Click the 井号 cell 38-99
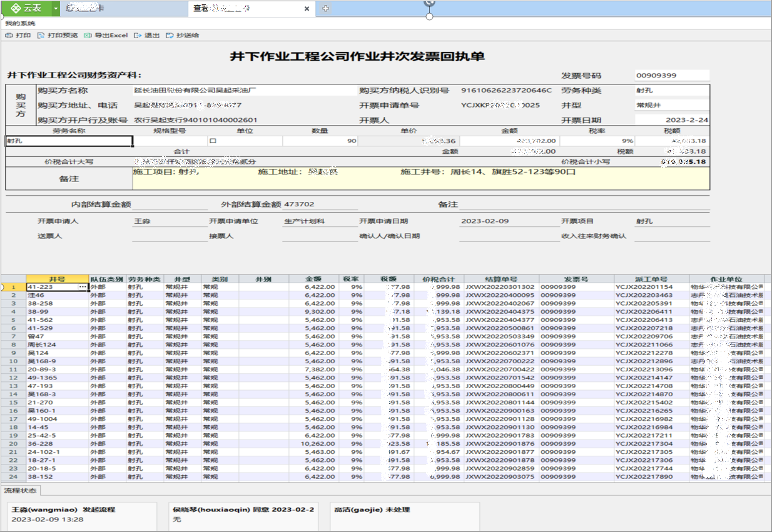 pyautogui.click(x=57, y=311)
